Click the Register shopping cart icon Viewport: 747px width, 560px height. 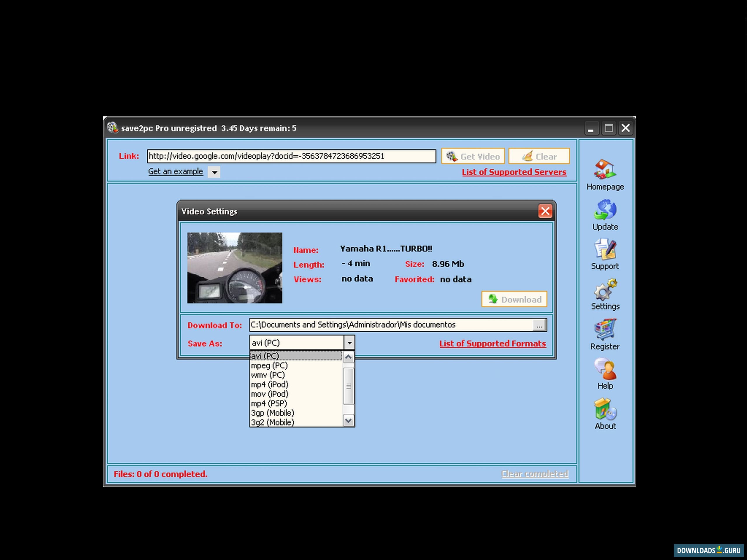click(x=605, y=330)
